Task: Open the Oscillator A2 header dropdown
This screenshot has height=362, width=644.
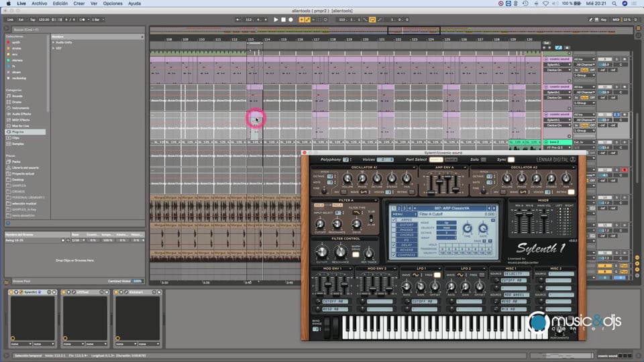Action: coord(574,168)
